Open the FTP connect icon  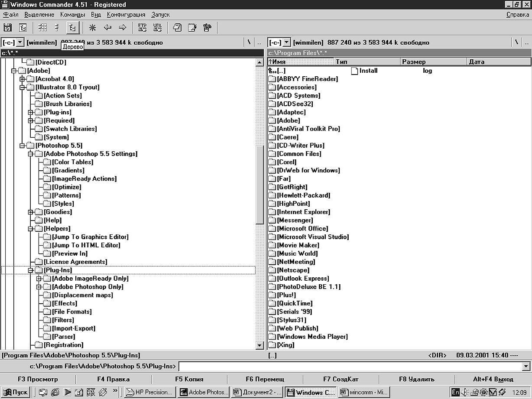[x=142, y=28]
